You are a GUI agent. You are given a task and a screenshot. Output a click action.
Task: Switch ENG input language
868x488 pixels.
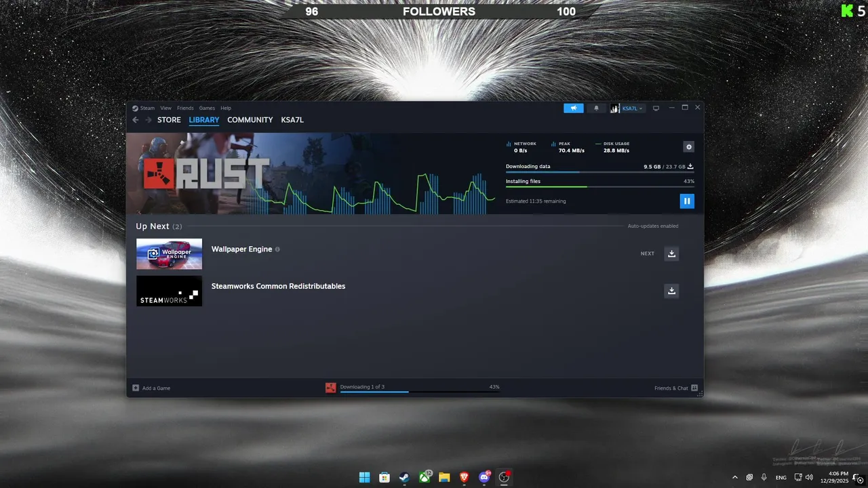point(781,477)
